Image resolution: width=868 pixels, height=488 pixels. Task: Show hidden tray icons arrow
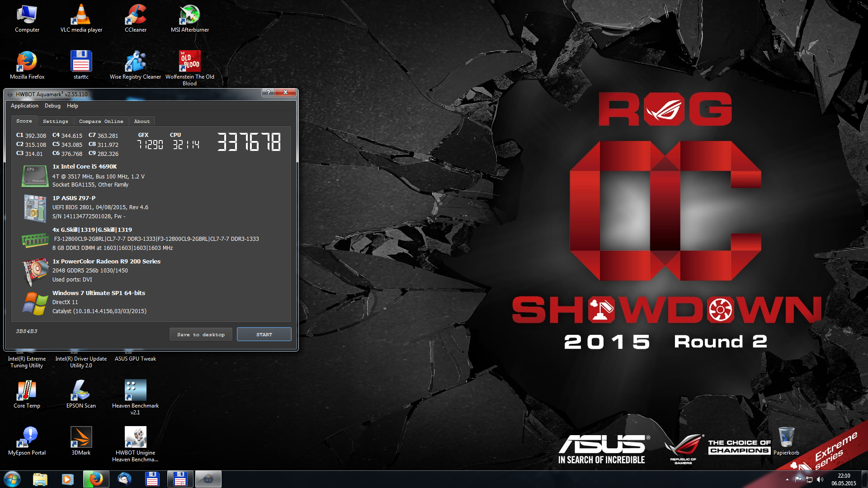pos(787,479)
